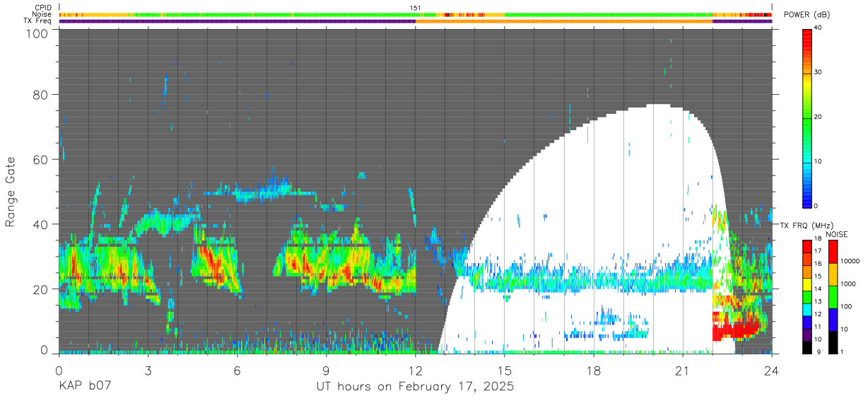This screenshot has height=401, width=868.
Task: Click the POWER (dB) colorbar title
Action: click(x=807, y=15)
